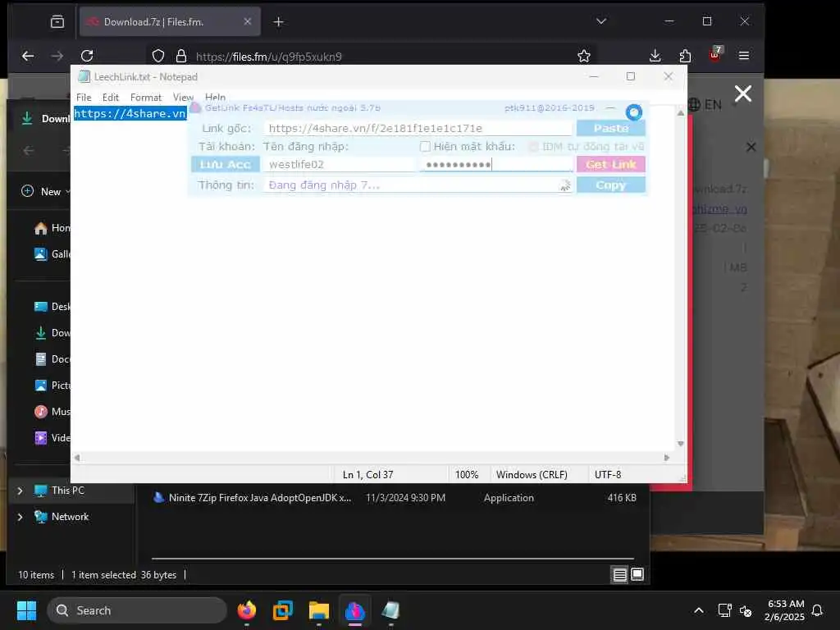Click the Thông tin status field
Image resolution: width=840 pixels, height=630 pixels.
tap(418, 185)
